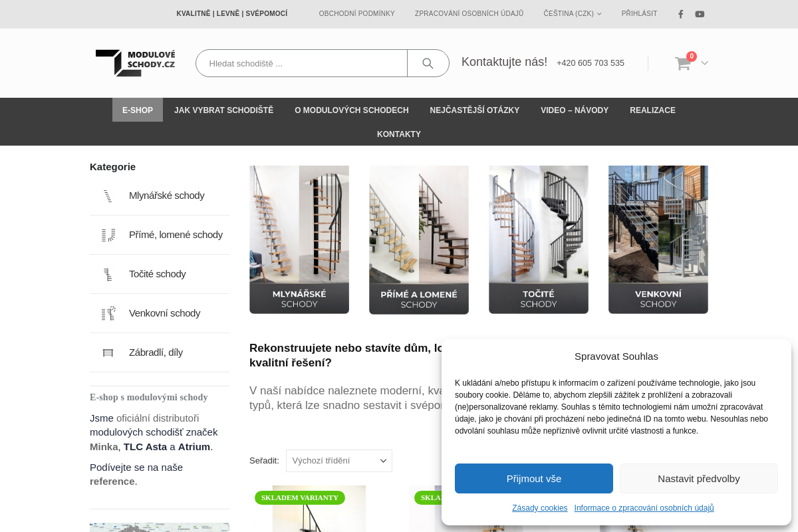Open the E-SHOP menu item
This screenshot has width=798, height=532.
point(138,110)
